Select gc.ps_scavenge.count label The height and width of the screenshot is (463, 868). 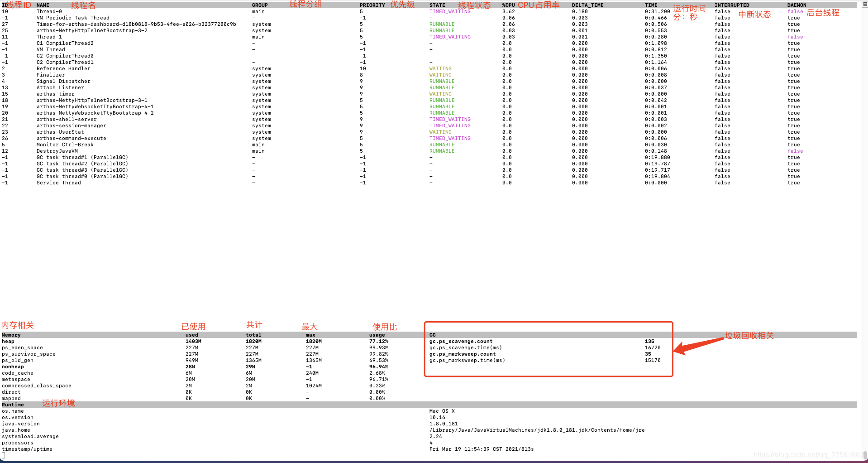tap(461, 342)
